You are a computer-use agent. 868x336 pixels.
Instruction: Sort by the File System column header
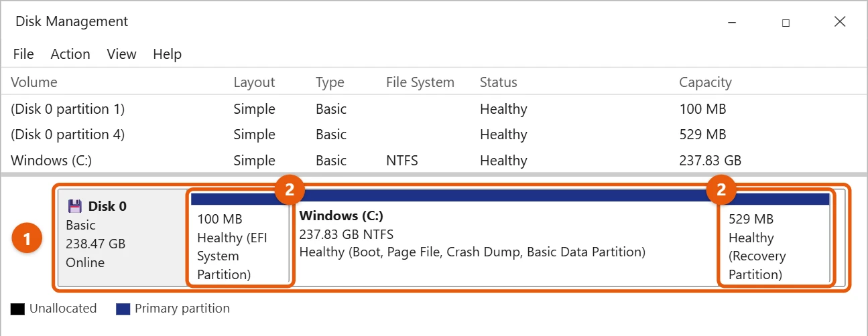[x=420, y=82]
